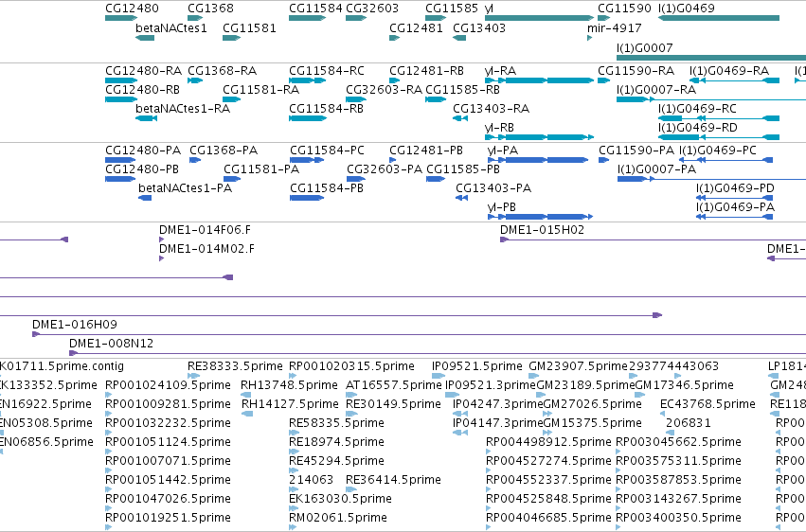
Task: Select clone DME1-016H09
Action: click(x=75, y=325)
